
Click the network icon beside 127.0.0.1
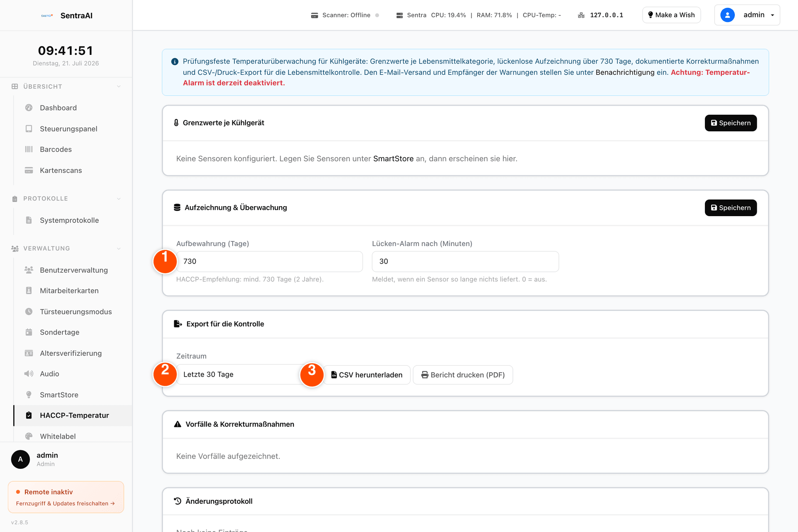point(581,15)
